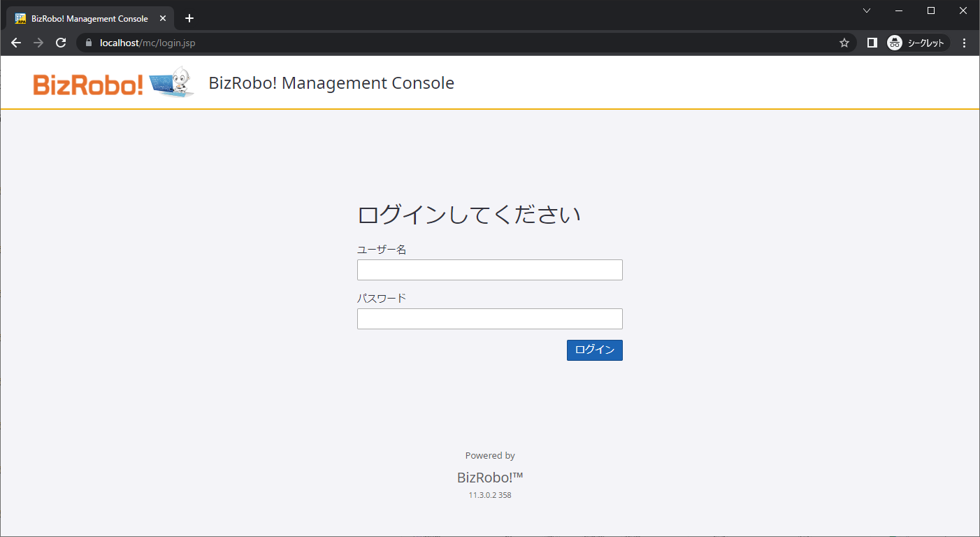Minimize the Chrome window

pos(899,10)
